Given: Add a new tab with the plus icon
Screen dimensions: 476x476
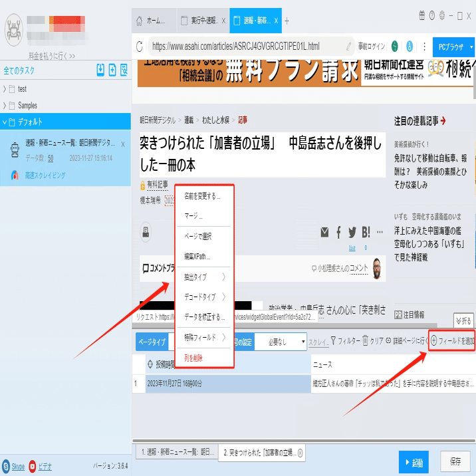Looking at the screenshot, I should coord(287,21).
